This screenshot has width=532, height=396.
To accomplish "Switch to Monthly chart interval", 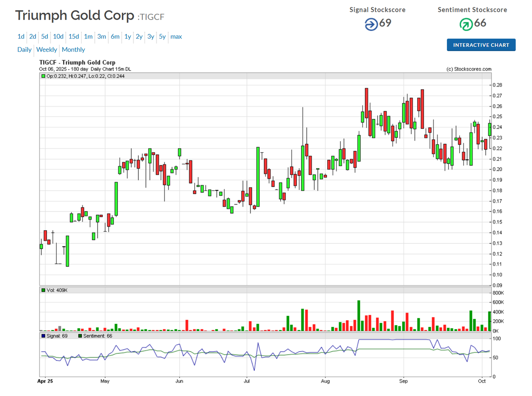I will click(x=74, y=50).
